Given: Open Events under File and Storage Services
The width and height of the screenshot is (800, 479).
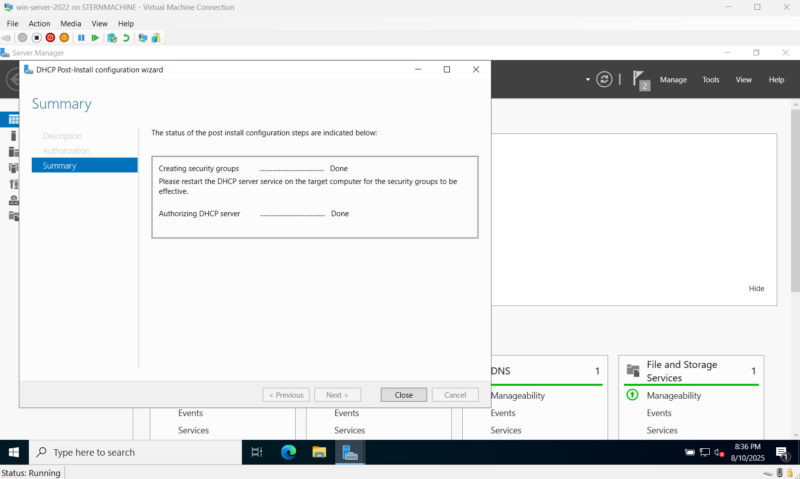Looking at the screenshot, I should click(659, 413).
